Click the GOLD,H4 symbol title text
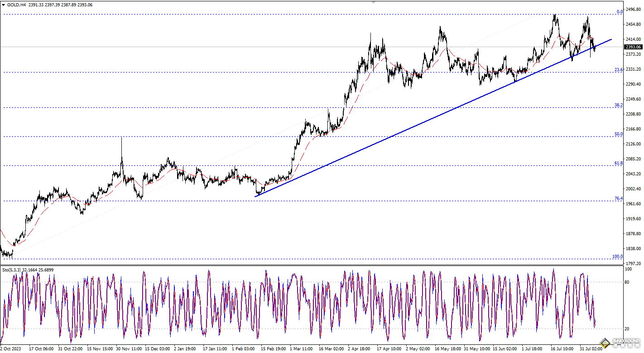The height and width of the screenshot is (353, 644). click(16, 5)
